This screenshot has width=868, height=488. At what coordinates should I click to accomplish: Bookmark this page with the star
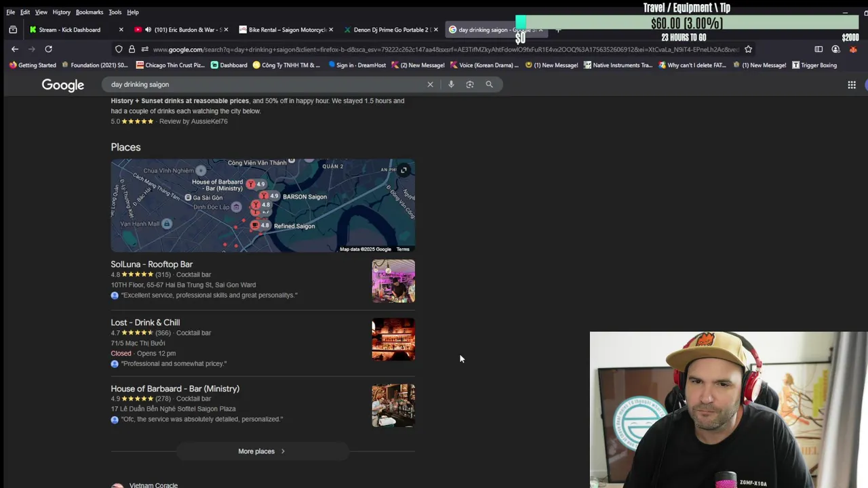(748, 49)
